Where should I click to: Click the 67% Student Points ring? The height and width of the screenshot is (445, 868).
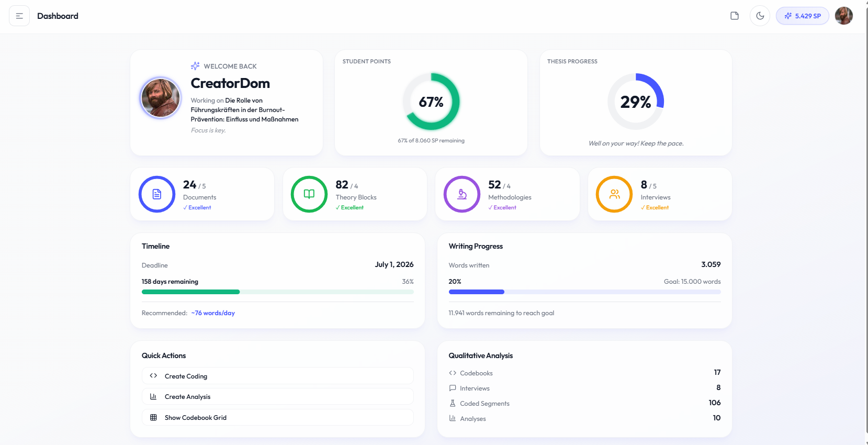point(431,102)
